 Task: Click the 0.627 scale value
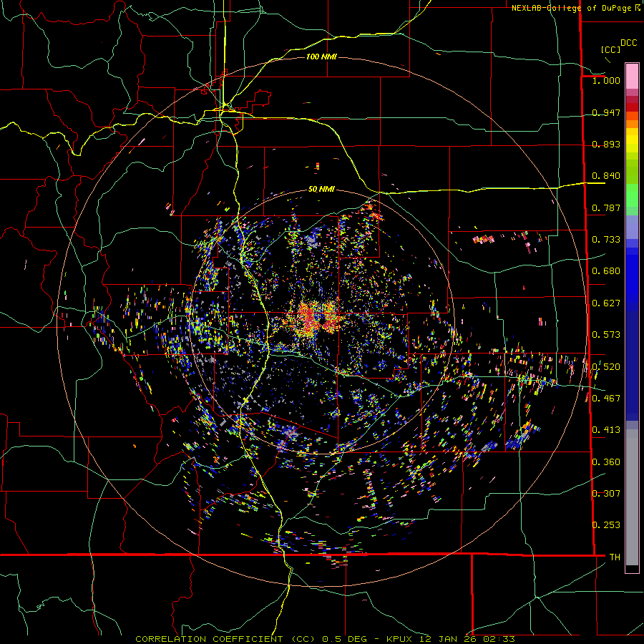point(606,303)
